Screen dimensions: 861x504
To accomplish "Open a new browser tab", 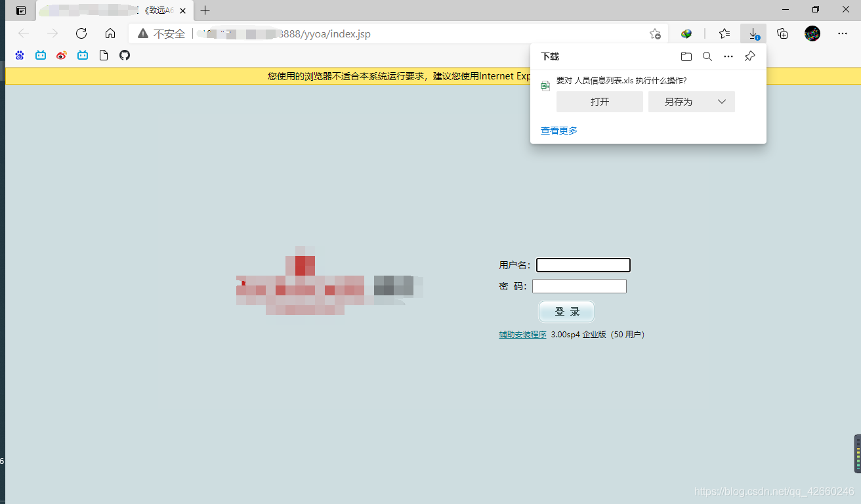I will pos(205,10).
